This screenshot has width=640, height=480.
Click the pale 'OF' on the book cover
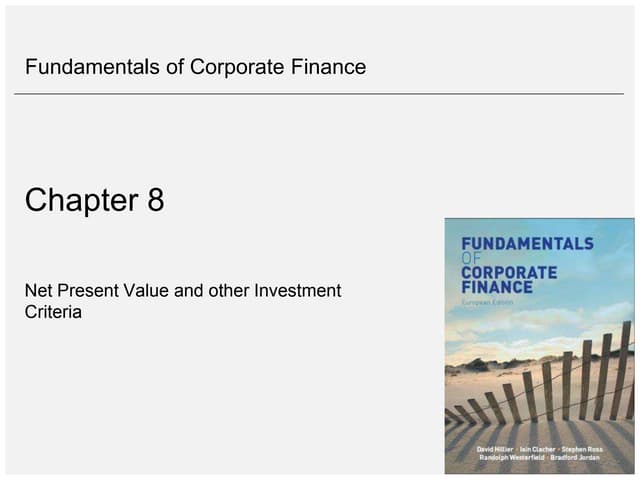click(471, 258)
